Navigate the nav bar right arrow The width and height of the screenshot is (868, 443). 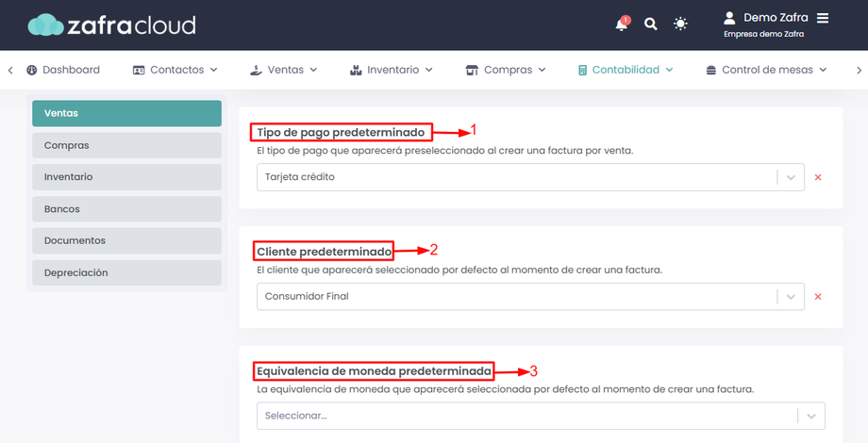pos(859,71)
